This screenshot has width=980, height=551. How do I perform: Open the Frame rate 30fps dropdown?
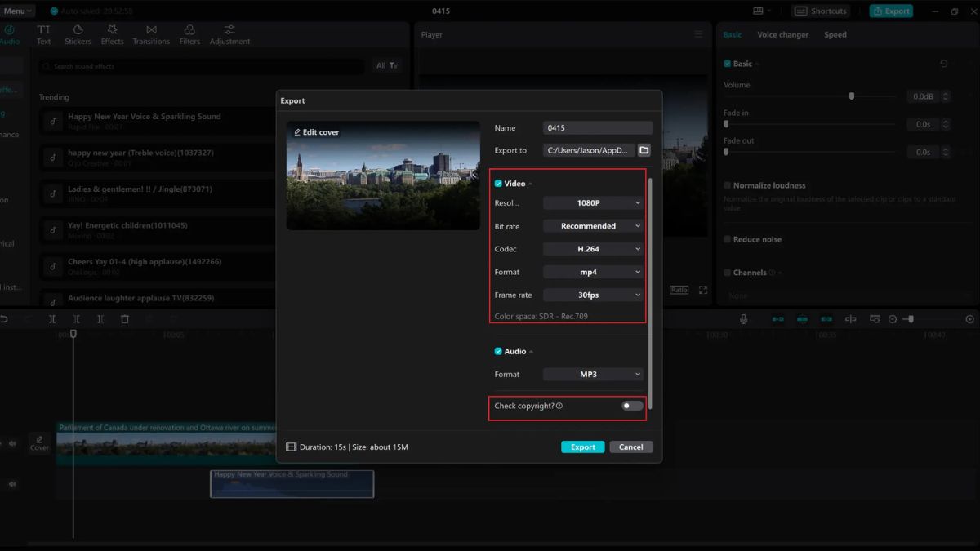click(x=594, y=295)
